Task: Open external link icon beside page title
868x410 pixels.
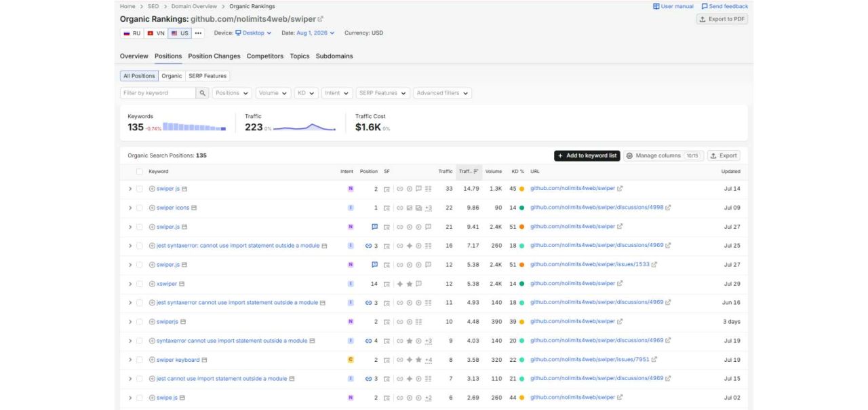Action: [x=321, y=19]
